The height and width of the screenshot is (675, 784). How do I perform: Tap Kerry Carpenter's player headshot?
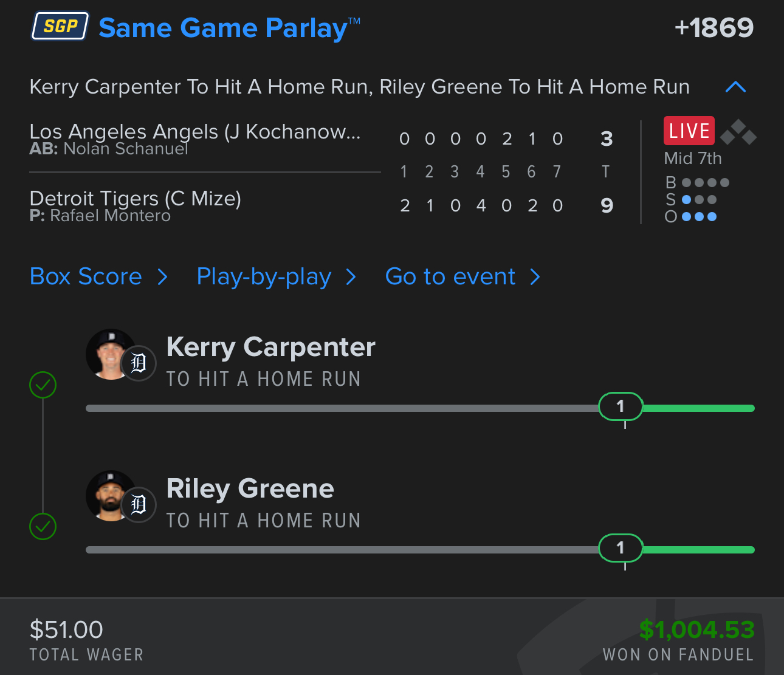108,355
